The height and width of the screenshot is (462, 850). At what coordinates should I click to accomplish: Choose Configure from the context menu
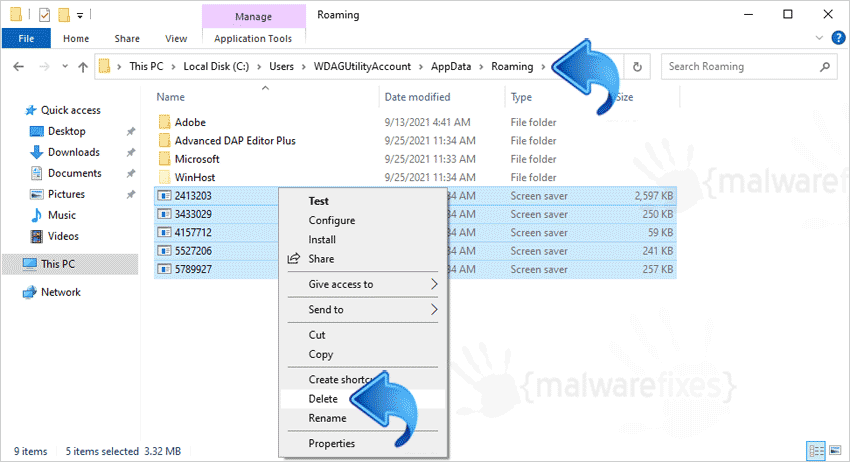332,221
